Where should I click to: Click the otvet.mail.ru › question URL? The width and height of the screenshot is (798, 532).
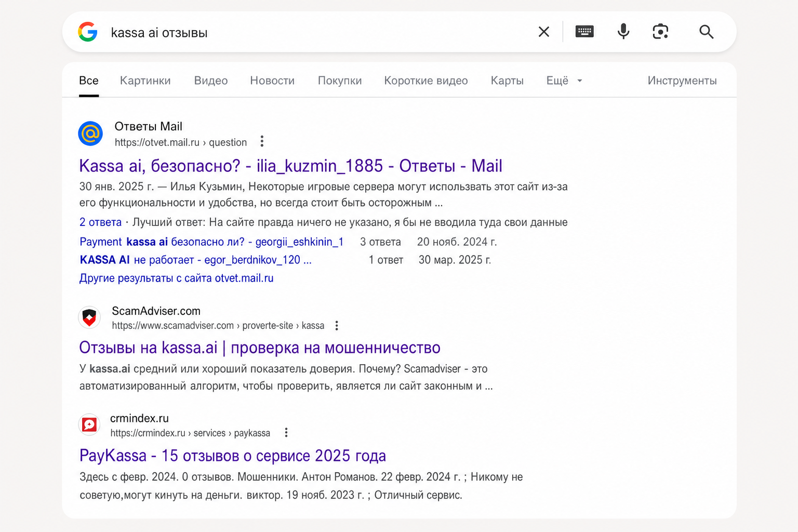(x=181, y=142)
